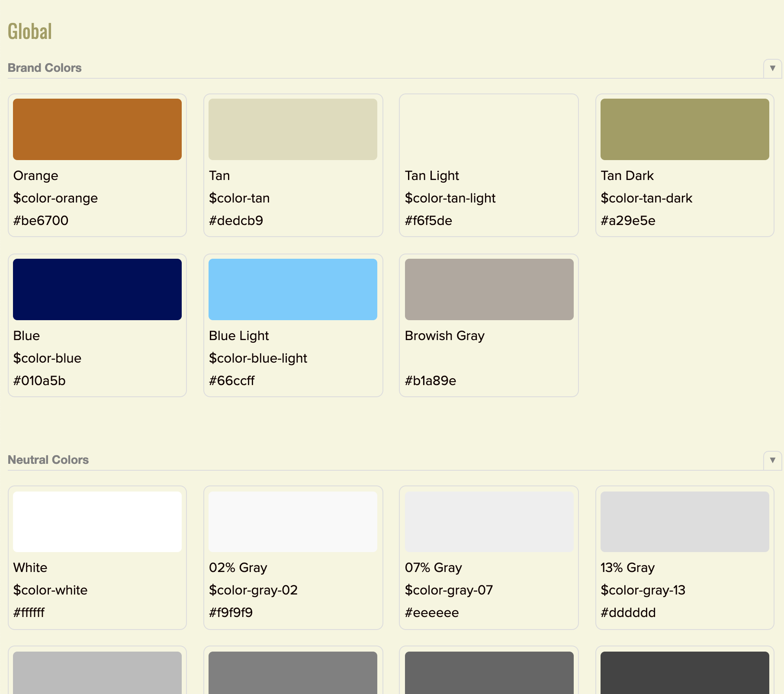Click the Orange label

pos(35,176)
